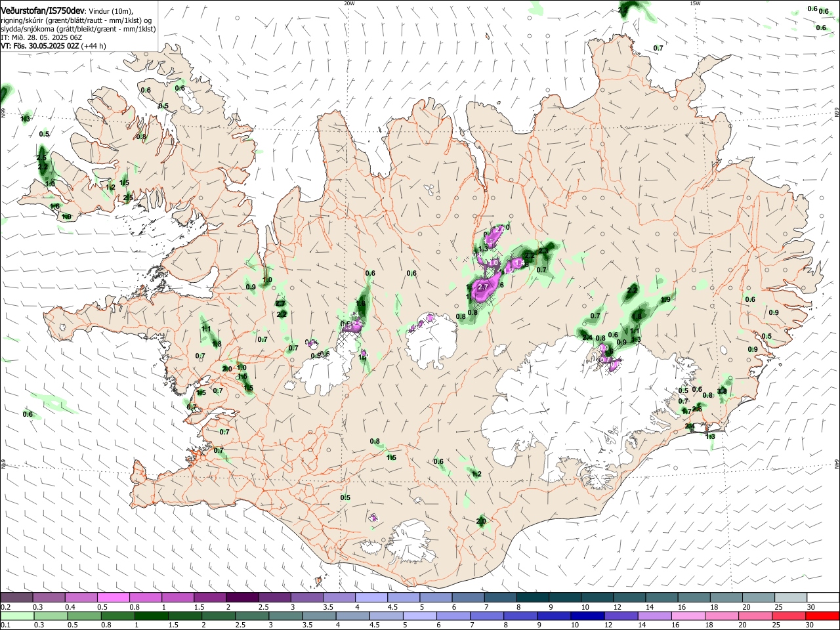This screenshot has width=840, height=630.
Task: Click the 'rigning/skúrir' legend description line
Action: point(76,20)
